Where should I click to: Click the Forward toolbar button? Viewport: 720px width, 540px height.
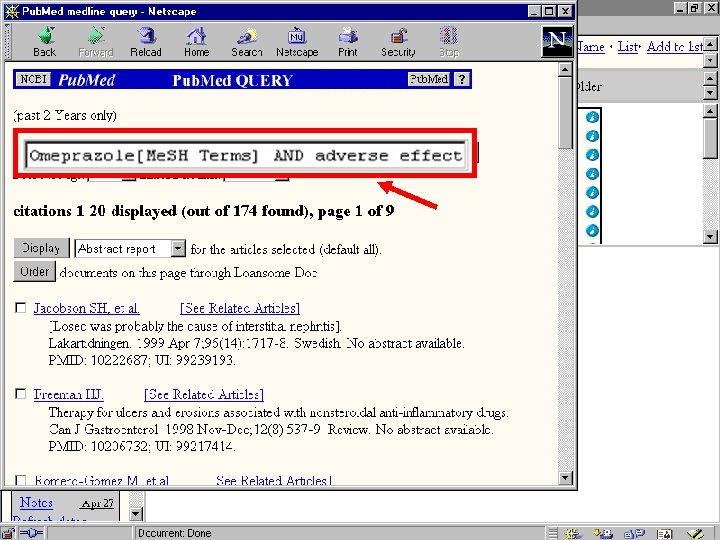point(96,42)
